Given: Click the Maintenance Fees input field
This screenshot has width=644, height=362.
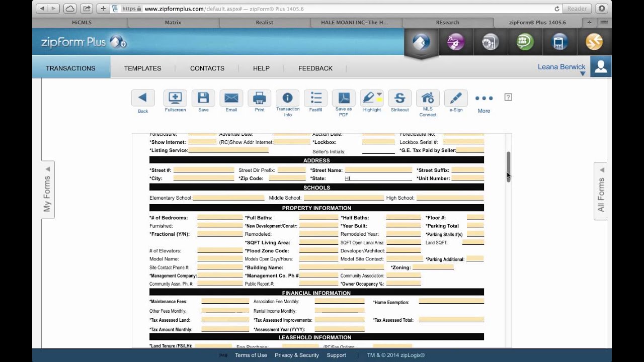Looking at the screenshot, I should (225, 301).
